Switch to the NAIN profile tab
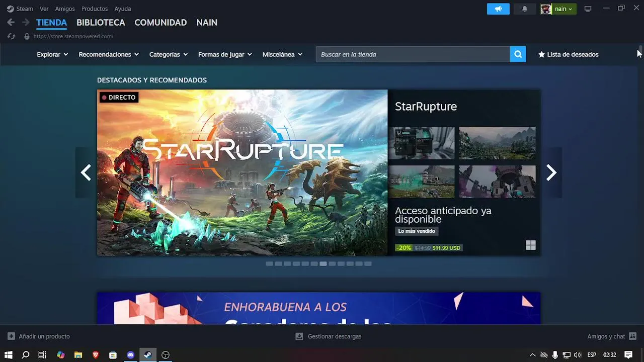 207,23
